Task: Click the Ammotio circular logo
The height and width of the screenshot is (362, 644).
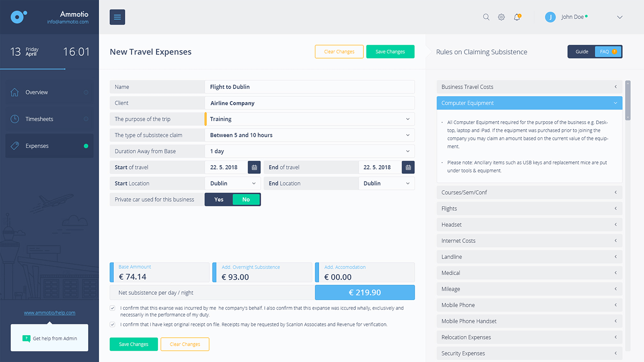Action: [x=18, y=17]
